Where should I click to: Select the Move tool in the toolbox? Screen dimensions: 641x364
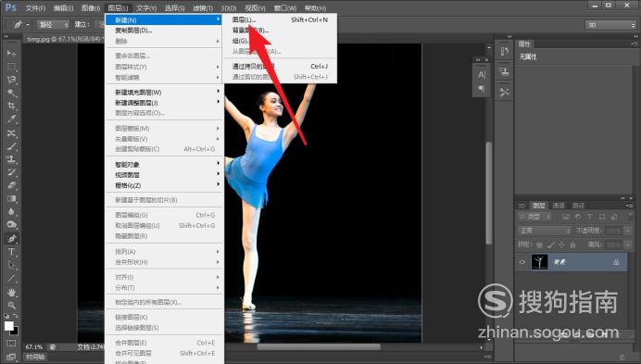11,54
